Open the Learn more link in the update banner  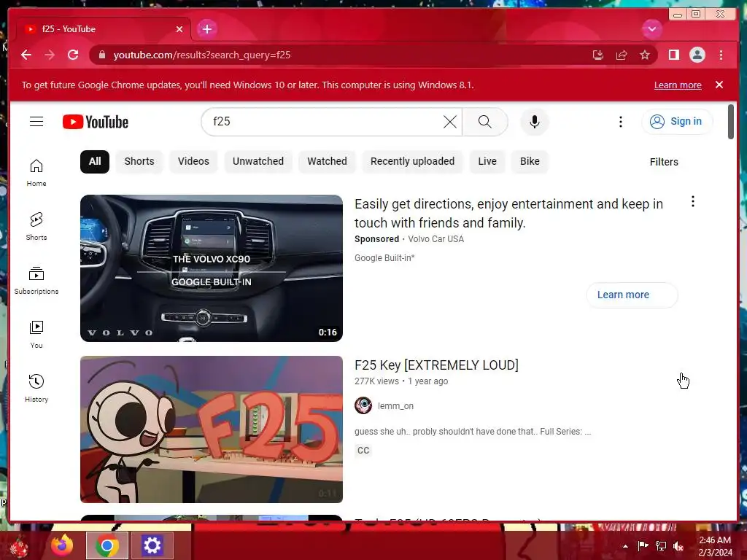pyautogui.click(x=678, y=85)
